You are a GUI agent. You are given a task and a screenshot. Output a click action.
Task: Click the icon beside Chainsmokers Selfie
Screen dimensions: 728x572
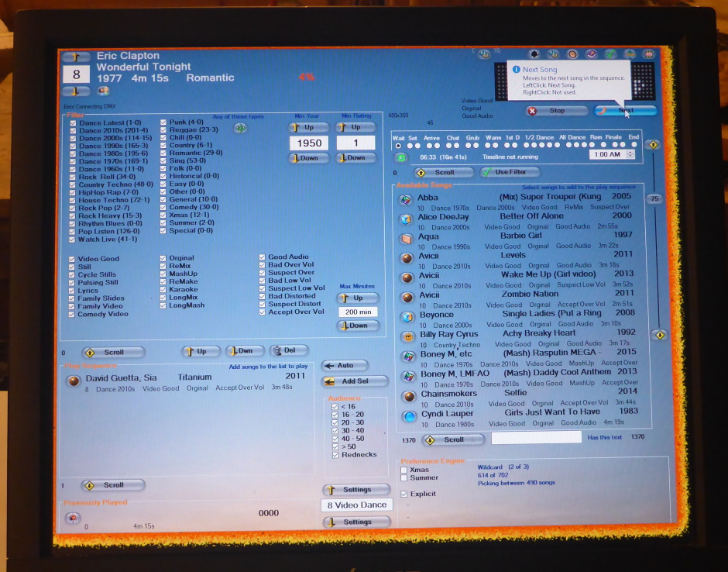tap(409, 396)
